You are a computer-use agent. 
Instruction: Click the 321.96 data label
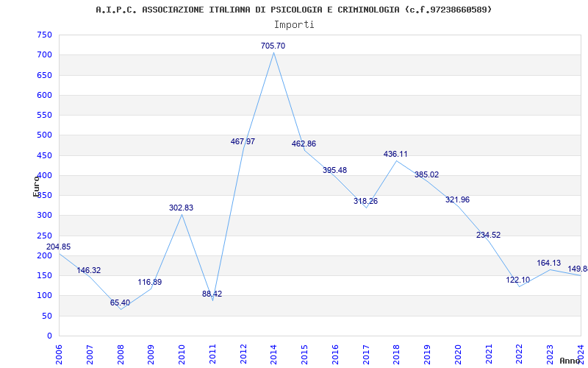[x=457, y=199]
